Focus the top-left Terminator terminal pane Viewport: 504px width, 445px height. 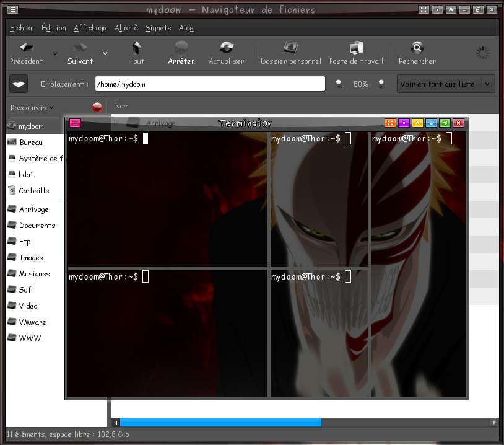[x=167, y=199]
